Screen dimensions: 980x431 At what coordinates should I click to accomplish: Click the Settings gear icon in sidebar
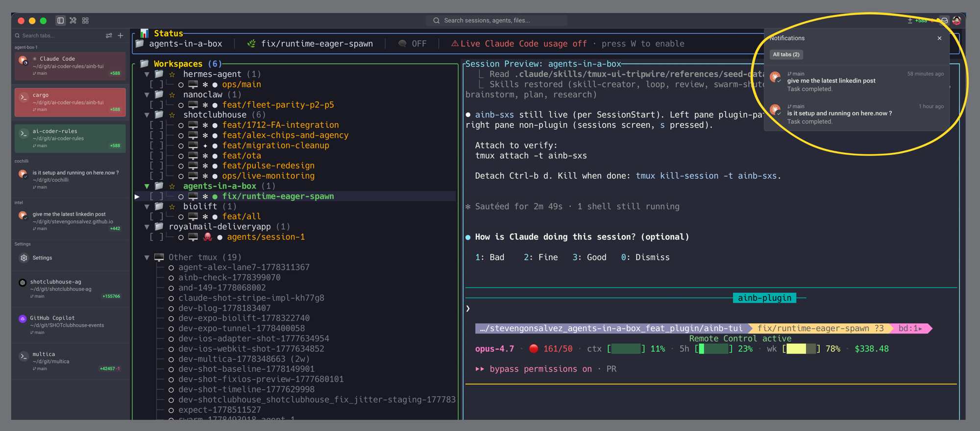[x=24, y=258]
